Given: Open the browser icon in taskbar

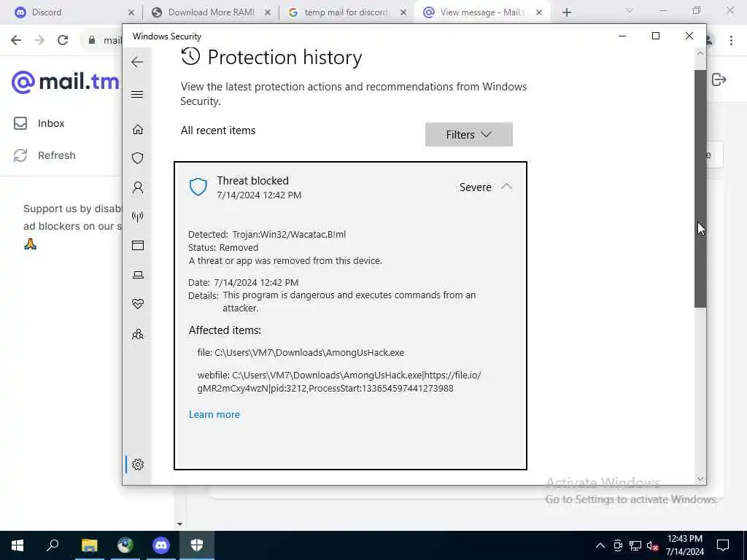Looking at the screenshot, I should click(125, 545).
